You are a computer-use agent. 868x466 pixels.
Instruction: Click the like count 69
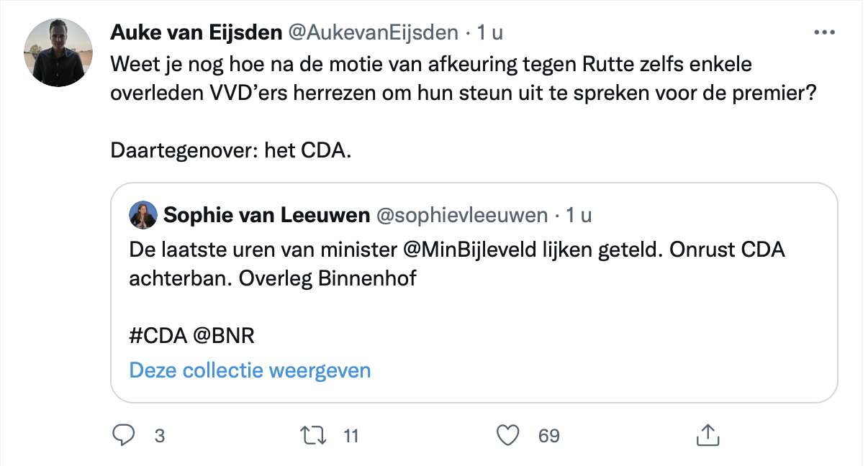point(549,436)
